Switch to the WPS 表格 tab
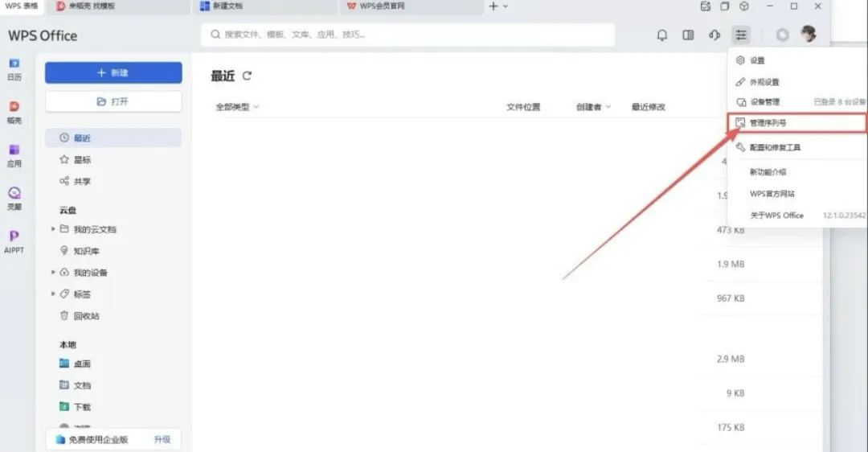Viewport: 868px width, 452px height. [x=22, y=6]
